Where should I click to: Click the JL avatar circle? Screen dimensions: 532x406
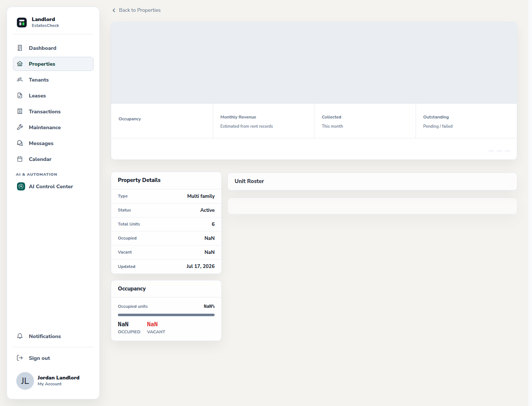[25, 381]
